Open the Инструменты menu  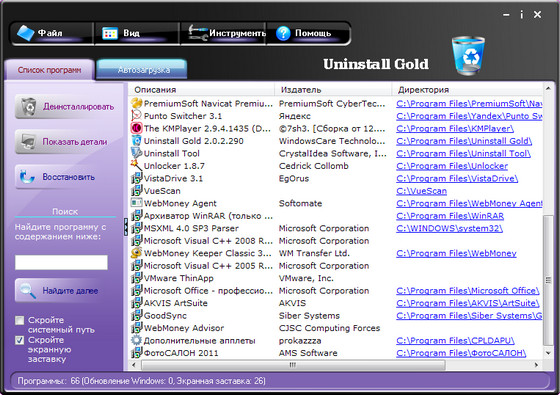223,34
